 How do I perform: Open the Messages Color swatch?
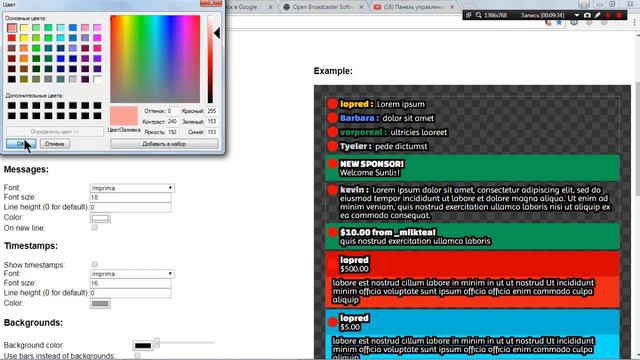pos(100,218)
